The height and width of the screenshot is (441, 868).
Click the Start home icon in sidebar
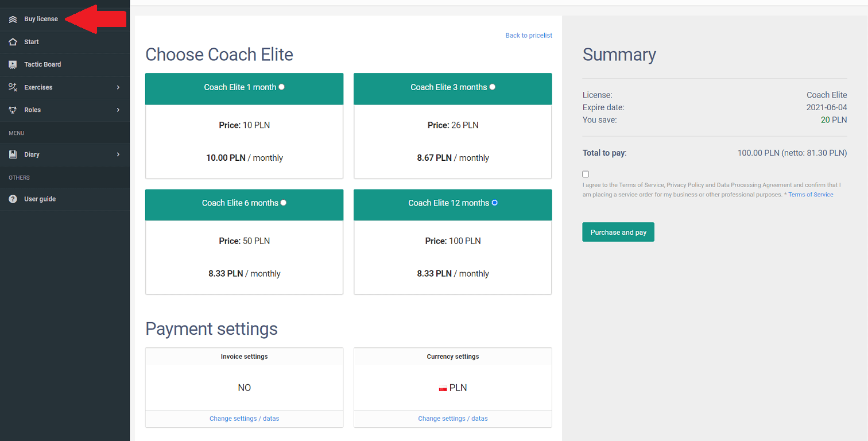tap(13, 42)
